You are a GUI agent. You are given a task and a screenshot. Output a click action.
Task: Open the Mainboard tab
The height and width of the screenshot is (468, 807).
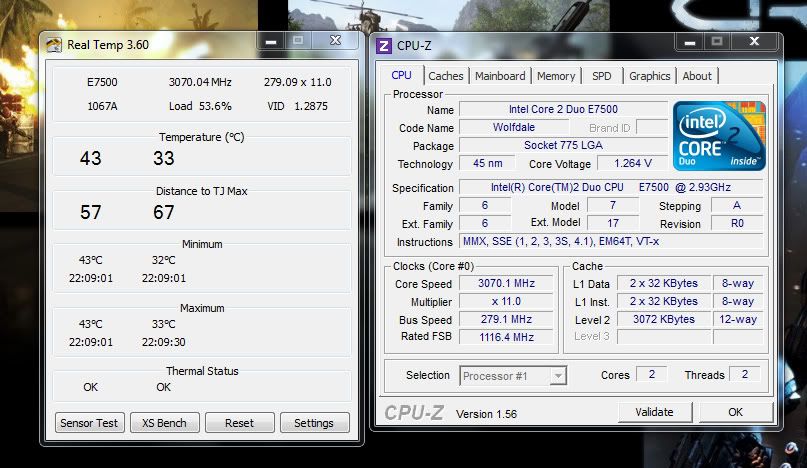(500, 76)
